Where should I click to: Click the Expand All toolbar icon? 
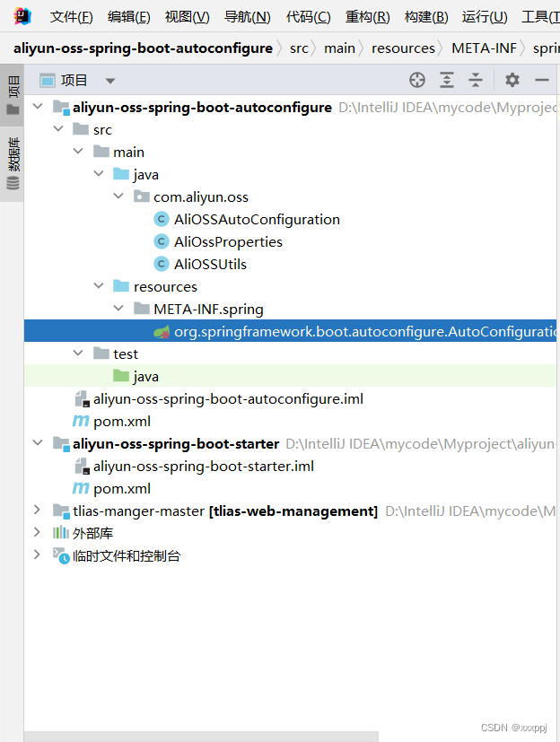click(446, 80)
